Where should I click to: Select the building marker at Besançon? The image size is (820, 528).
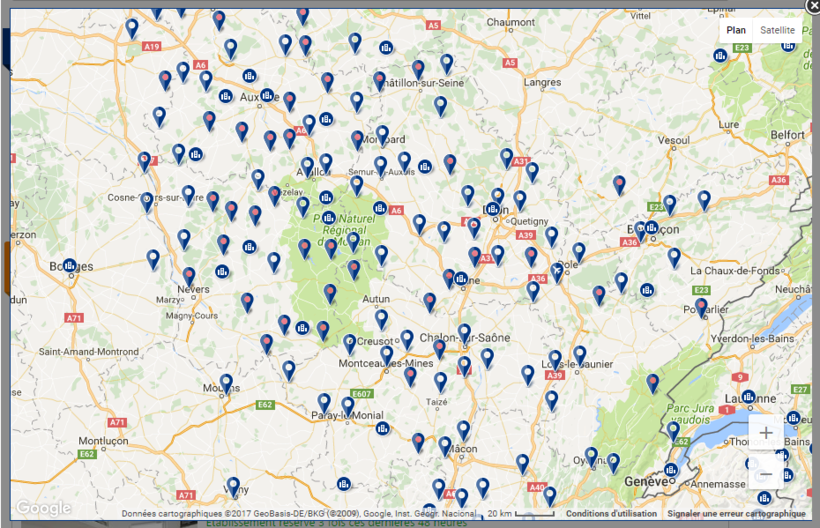point(651,228)
